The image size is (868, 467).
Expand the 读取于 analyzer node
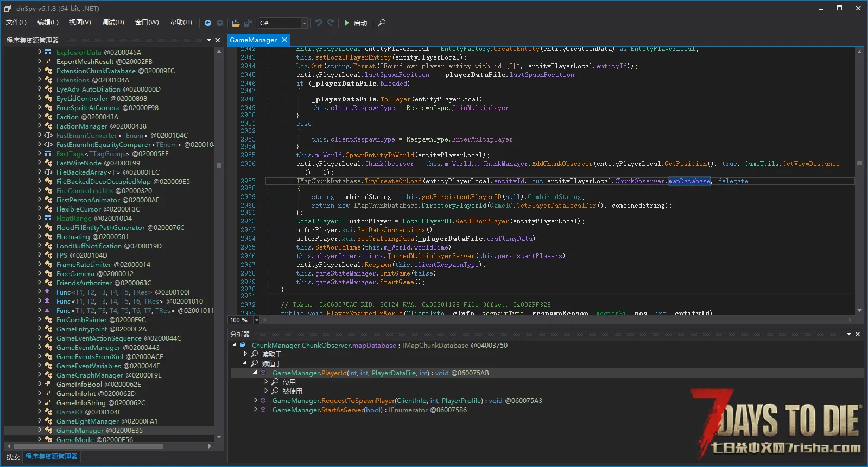(245, 354)
